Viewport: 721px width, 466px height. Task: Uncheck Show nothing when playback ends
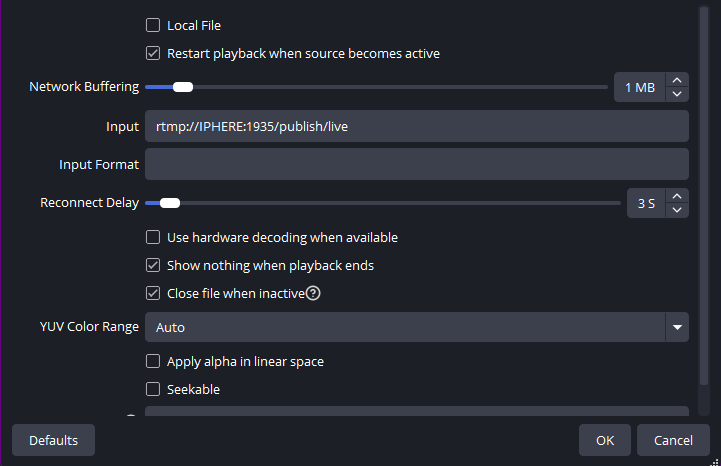point(153,266)
